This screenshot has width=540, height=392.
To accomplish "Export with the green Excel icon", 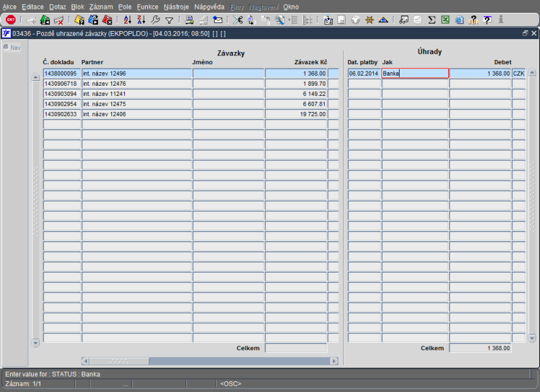I will click(446, 20).
